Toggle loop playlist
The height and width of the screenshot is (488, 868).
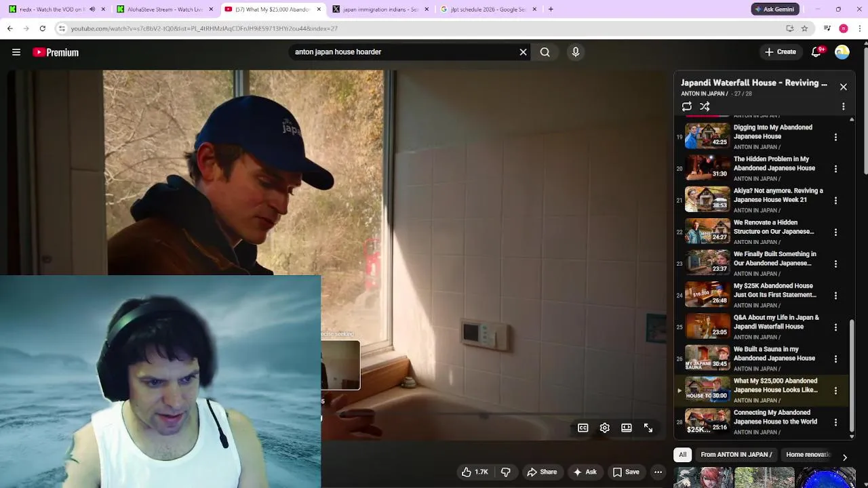pyautogui.click(x=687, y=106)
